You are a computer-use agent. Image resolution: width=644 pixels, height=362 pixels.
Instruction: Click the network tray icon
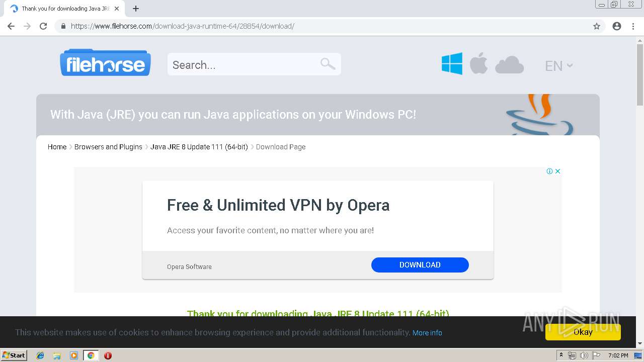(572, 355)
